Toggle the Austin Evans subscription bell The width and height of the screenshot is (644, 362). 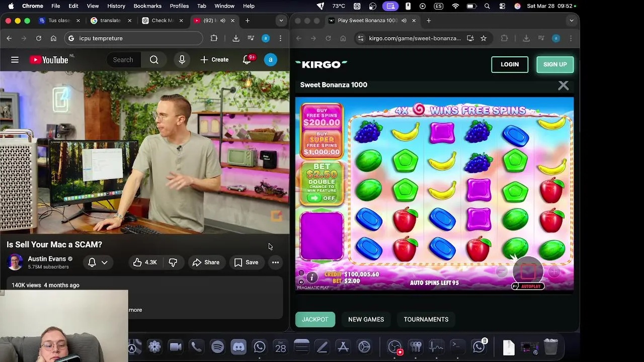[92, 262]
